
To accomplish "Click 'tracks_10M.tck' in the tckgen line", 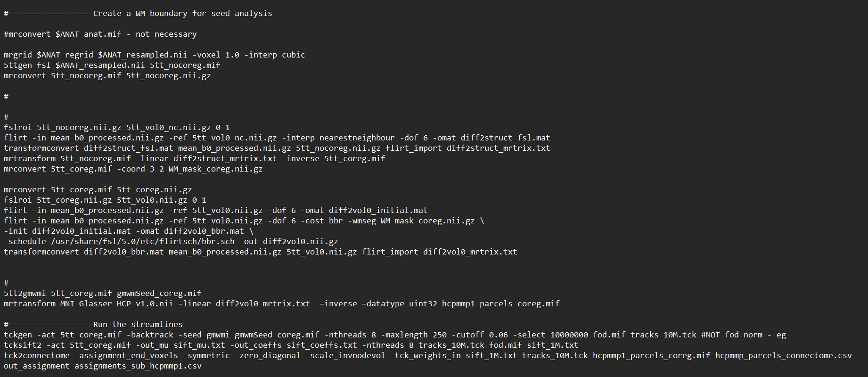I will click(663, 335).
